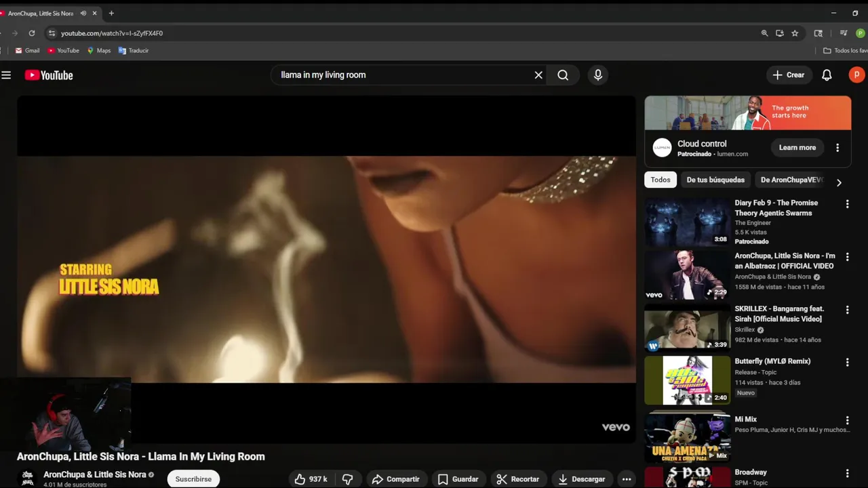Open options for Butterfly MYLØ Remix
This screenshot has height=488, width=868.
point(847,363)
